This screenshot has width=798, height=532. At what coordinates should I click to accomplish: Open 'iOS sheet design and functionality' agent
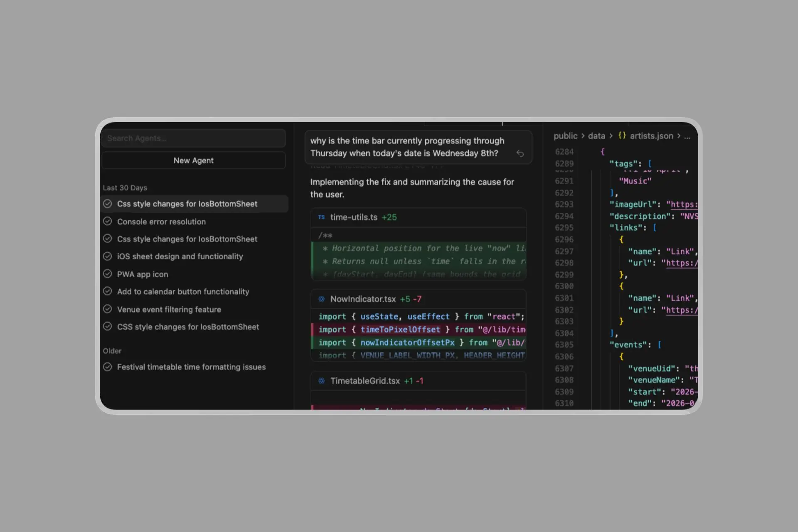(194, 256)
